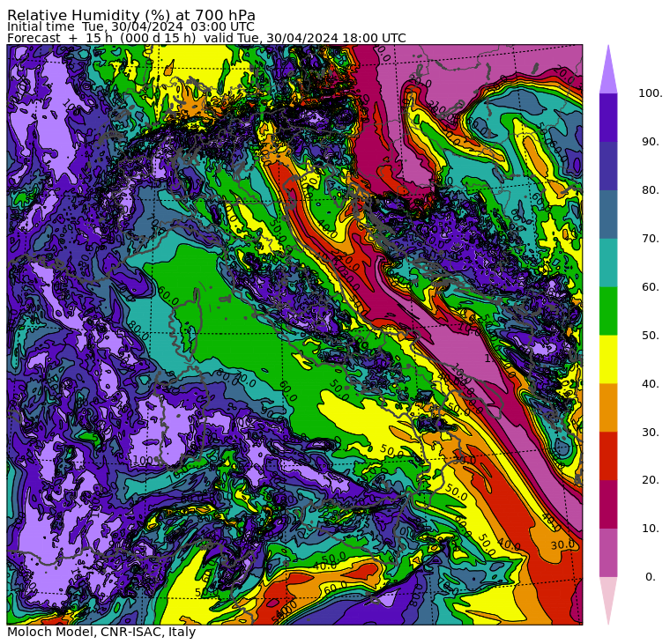
Task: Click the '90.' colorbar tick label
Action: 651,142
